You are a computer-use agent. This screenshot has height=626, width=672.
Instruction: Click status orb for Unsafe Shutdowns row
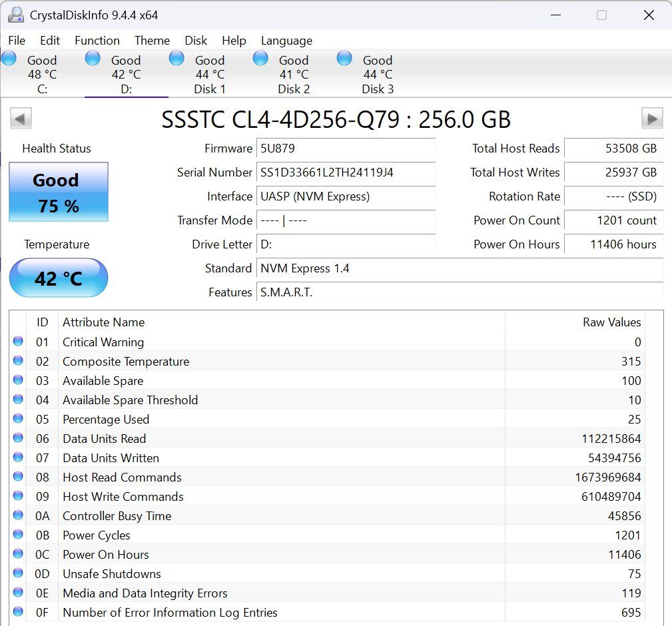click(18, 573)
